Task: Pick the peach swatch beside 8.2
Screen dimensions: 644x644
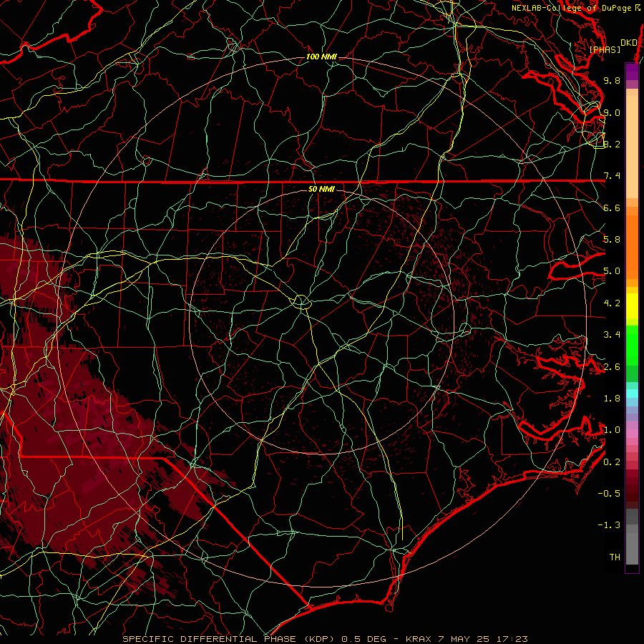Action: click(632, 146)
